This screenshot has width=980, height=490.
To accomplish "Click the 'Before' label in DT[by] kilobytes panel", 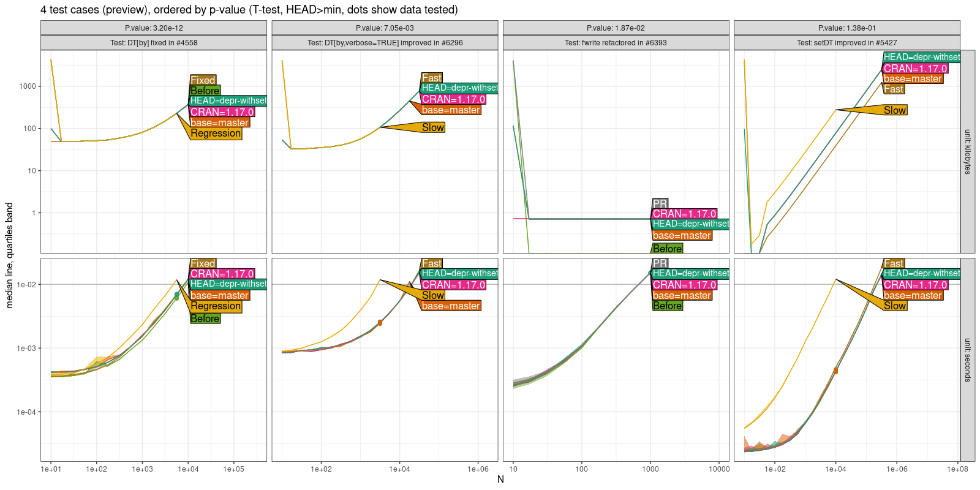I will click(x=205, y=91).
